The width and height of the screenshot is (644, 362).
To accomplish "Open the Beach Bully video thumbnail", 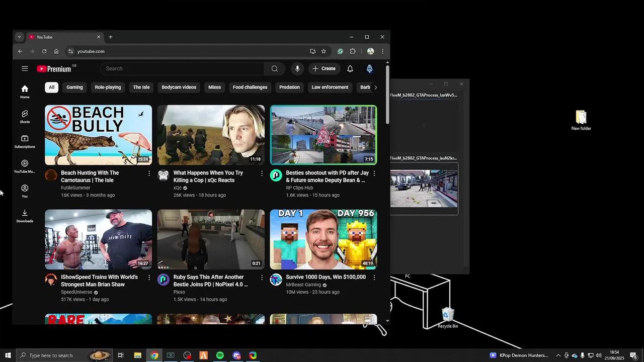I will pos(98,135).
